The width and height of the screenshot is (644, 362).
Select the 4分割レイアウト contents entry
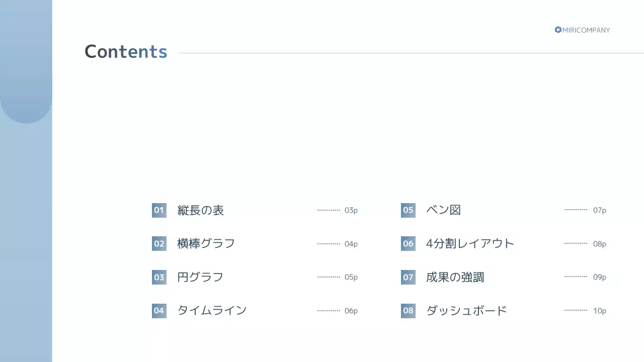point(470,244)
